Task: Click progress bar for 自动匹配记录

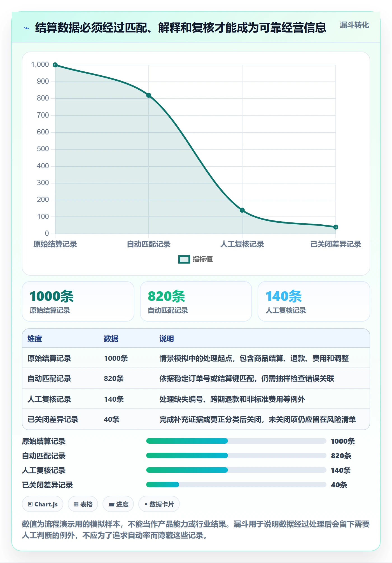Action: pos(236,455)
